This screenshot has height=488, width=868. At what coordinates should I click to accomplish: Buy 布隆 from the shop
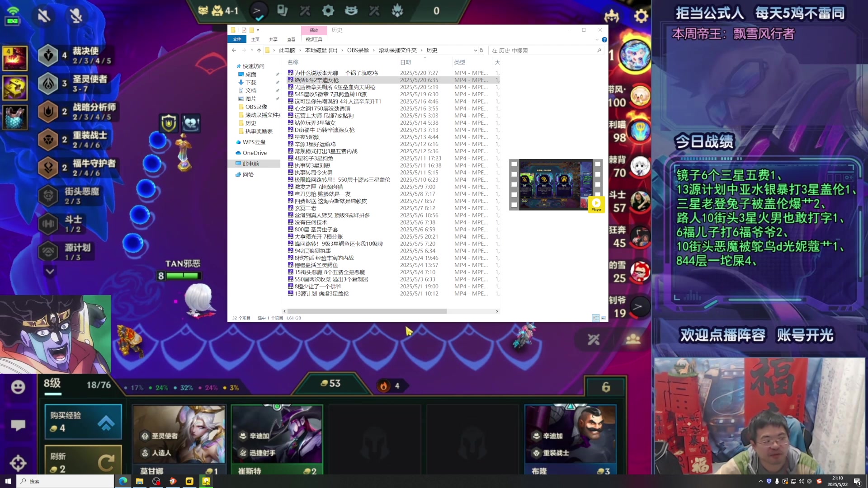(571, 440)
